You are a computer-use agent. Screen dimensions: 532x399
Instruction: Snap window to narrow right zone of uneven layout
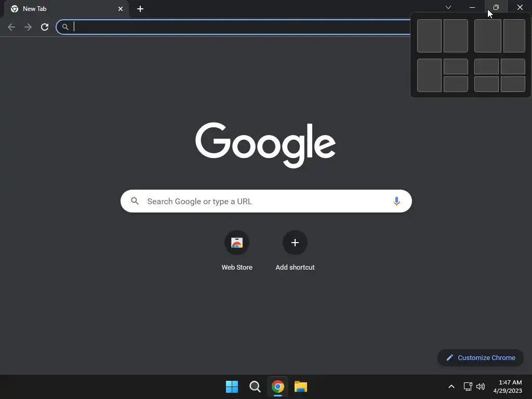pyautogui.click(x=514, y=36)
